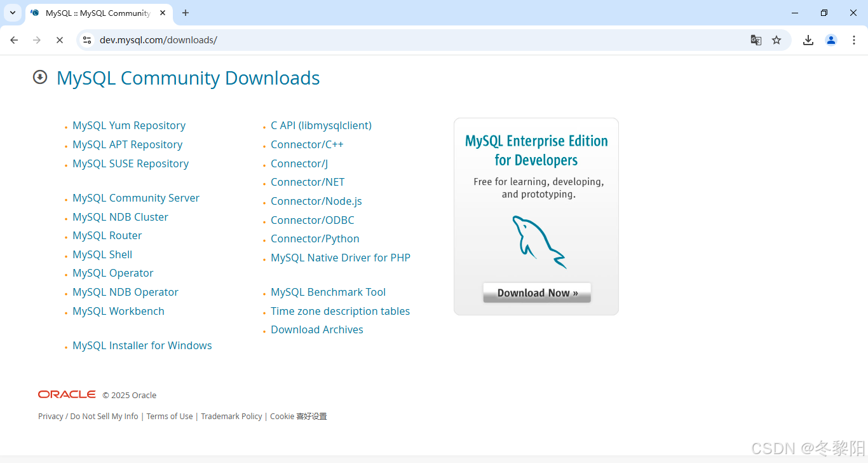This screenshot has height=463, width=868.
Task: Open Download Archives link
Action: [x=316, y=329]
